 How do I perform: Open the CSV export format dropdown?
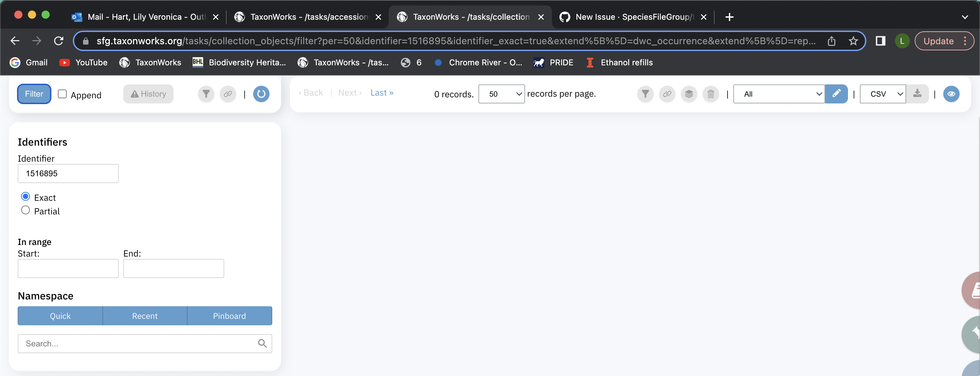(x=882, y=94)
